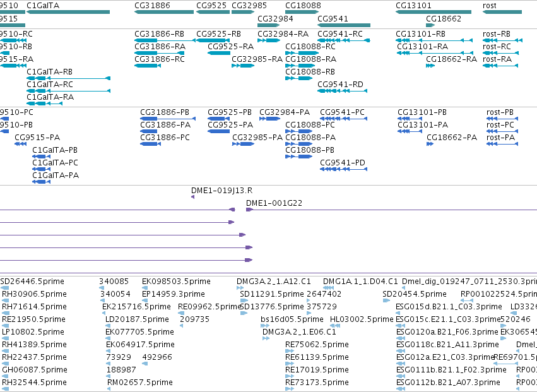Open the CG18662 gene label
Image resolution: width=537 pixels, height=392 pixels.
pos(444,18)
